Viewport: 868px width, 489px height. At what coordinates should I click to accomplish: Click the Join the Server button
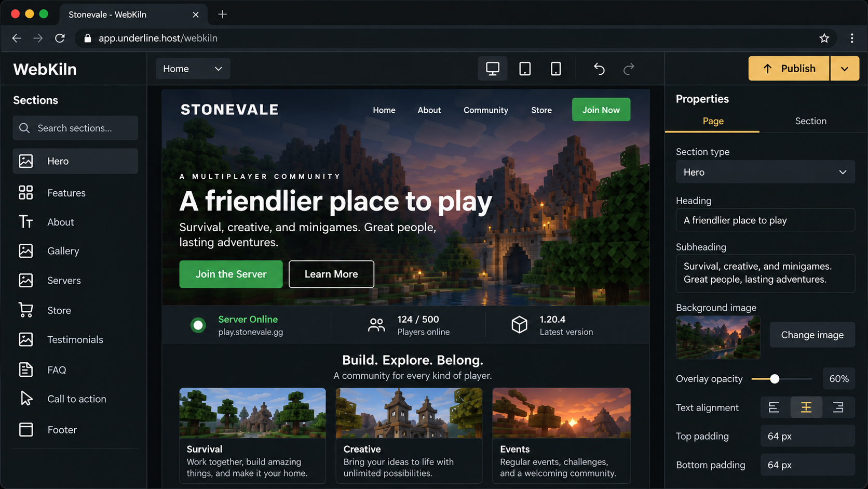tap(231, 274)
